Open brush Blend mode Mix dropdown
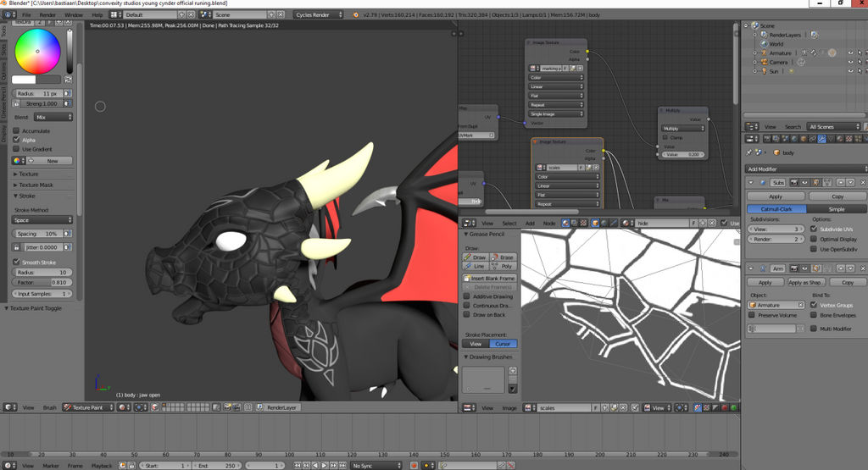Screen dimensions: 868x470 [53, 117]
